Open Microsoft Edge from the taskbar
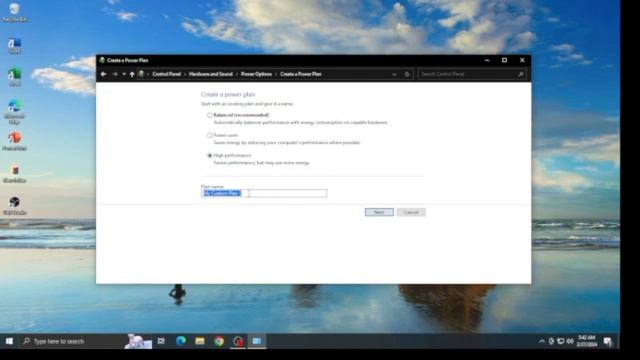 [x=181, y=341]
